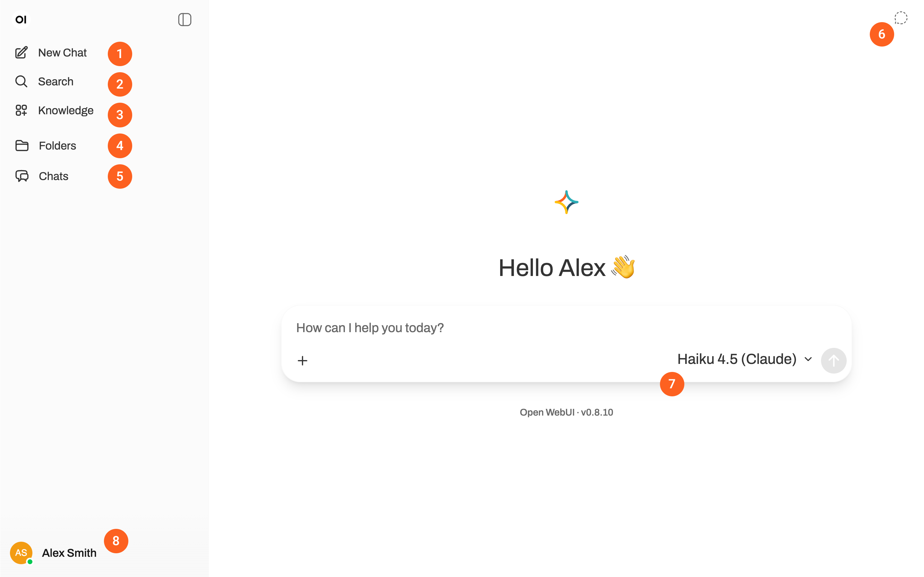The width and height of the screenshot is (924, 577).
Task: Click the OI logo in the sidebar
Action: coord(21,20)
